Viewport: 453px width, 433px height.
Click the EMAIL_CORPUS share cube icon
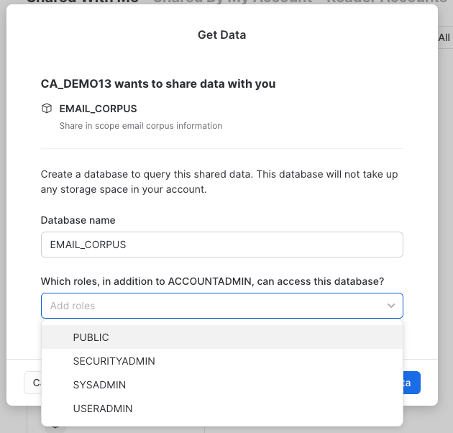47,108
